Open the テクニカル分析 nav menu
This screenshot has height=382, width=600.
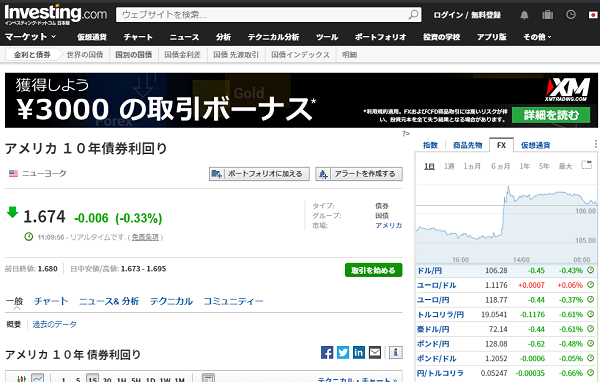273,37
